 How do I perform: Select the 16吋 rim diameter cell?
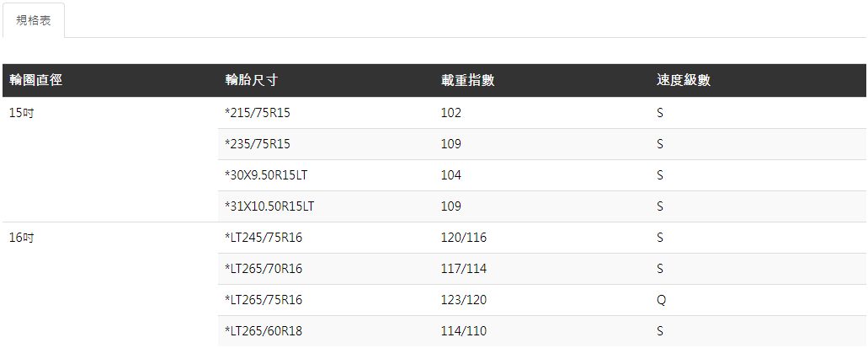21,238
